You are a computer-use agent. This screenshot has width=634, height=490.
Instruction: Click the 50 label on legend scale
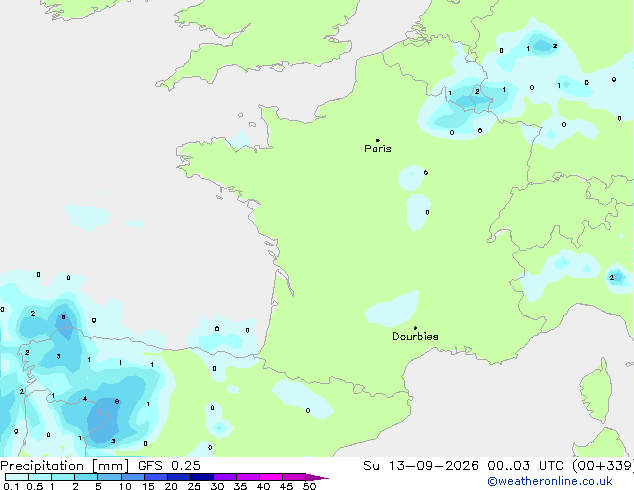310,486
